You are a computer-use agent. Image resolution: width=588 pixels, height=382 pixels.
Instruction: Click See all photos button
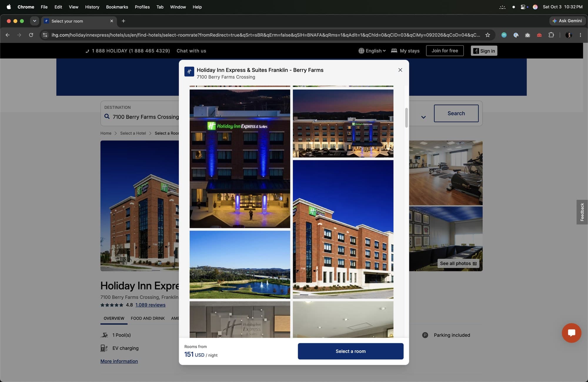[458, 263]
